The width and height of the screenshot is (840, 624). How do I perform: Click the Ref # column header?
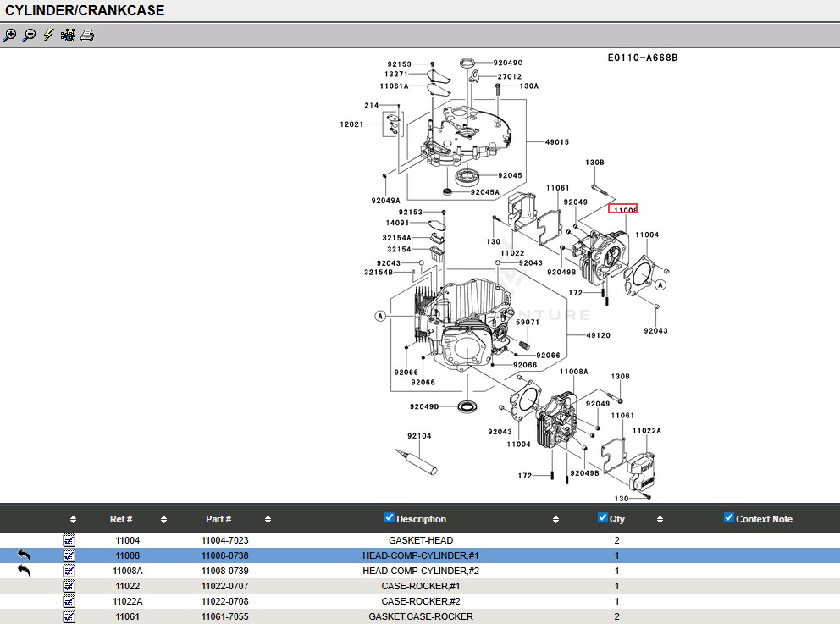[121, 519]
